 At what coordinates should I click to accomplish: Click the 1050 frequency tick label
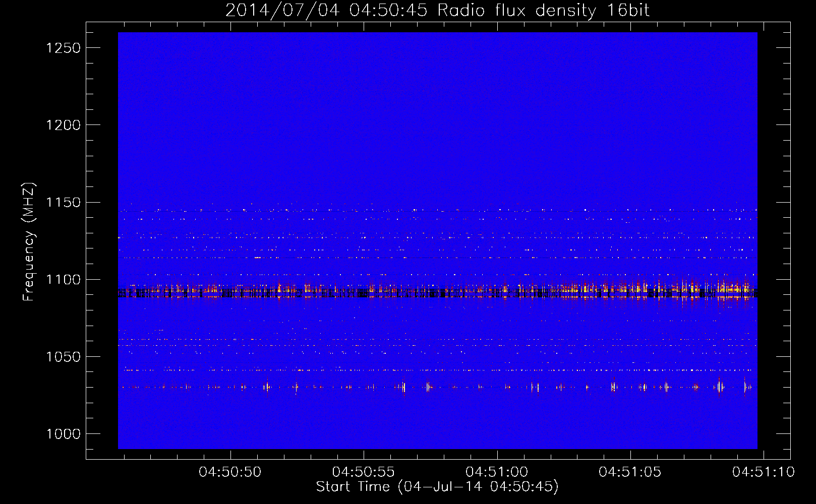click(64, 357)
